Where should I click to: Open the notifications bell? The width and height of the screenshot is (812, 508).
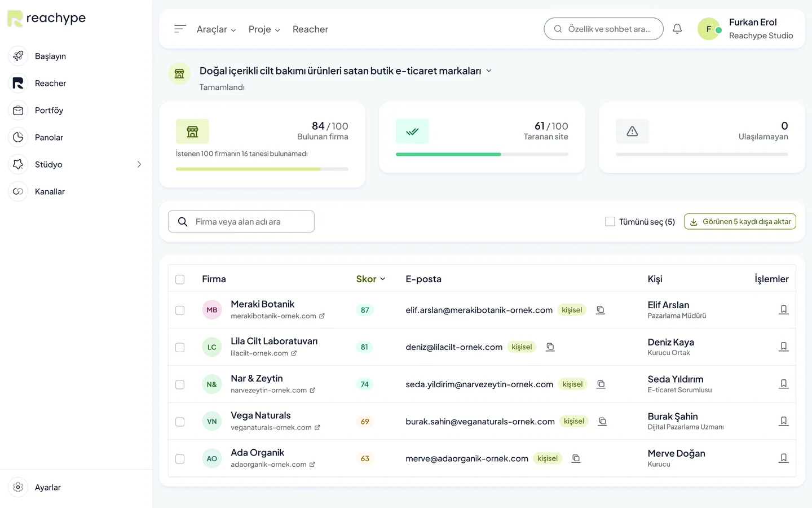point(677,29)
